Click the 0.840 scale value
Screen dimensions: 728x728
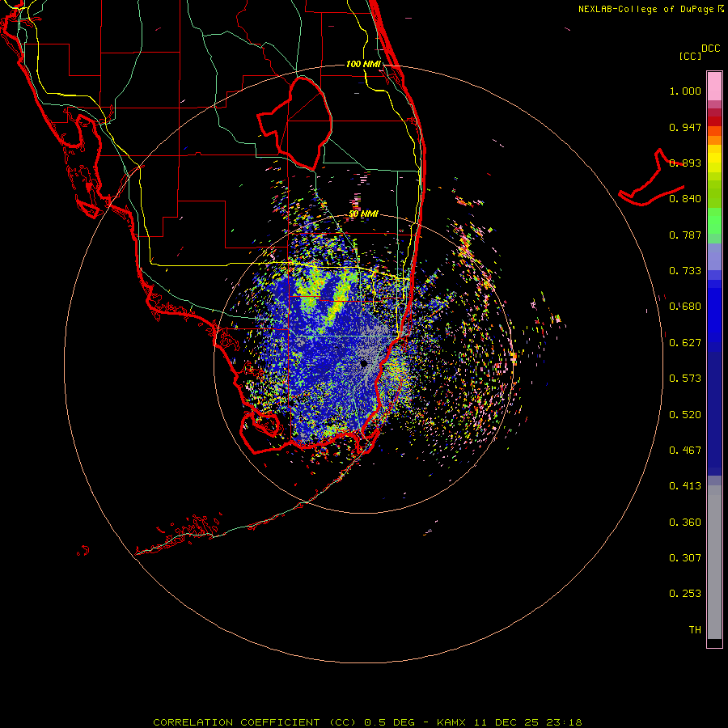click(685, 199)
